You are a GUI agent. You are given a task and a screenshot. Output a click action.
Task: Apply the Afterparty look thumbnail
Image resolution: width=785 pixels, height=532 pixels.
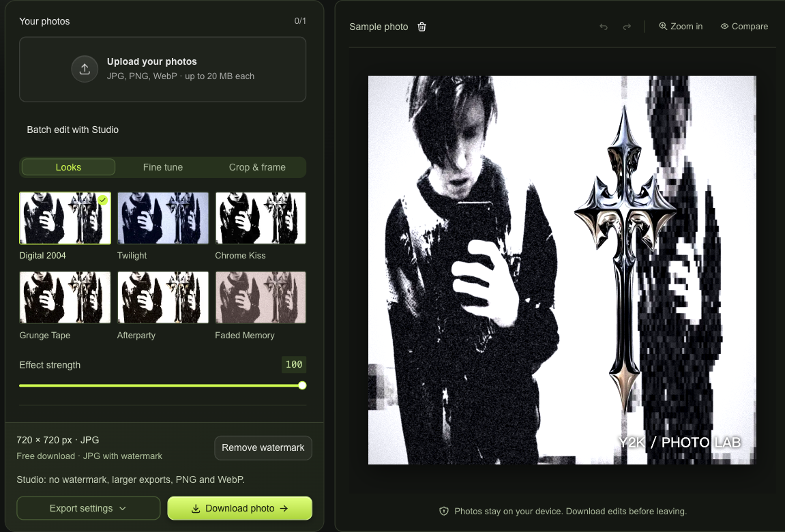click(163, 298)
